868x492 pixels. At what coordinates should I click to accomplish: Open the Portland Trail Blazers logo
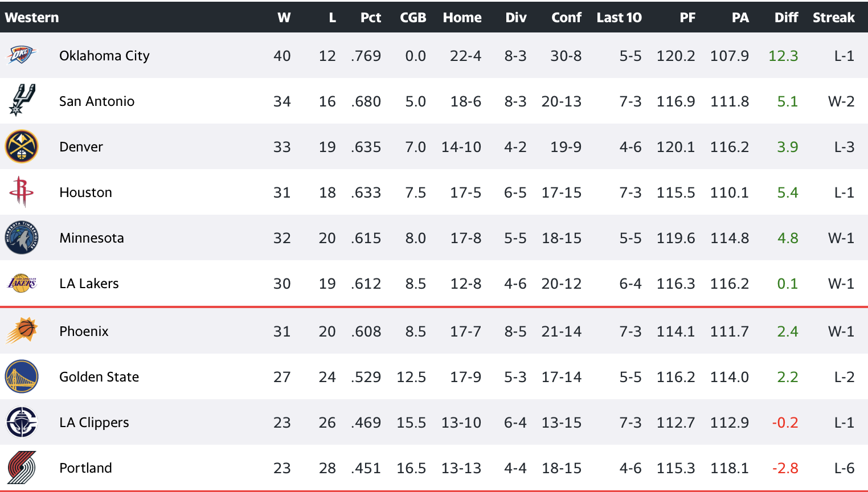click(22, 468)
